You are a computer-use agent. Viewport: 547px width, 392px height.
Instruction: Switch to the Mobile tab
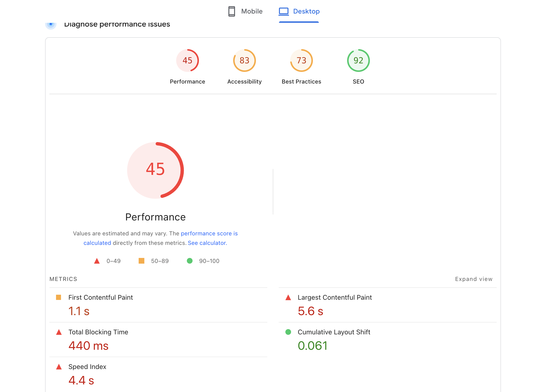pyautogui.click(x=252, y=11)
